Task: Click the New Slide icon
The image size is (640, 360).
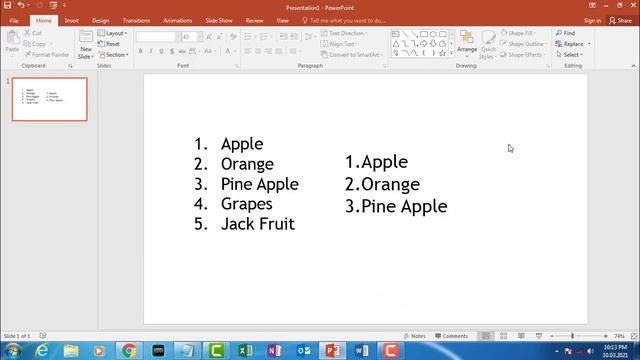Action: 86,36
